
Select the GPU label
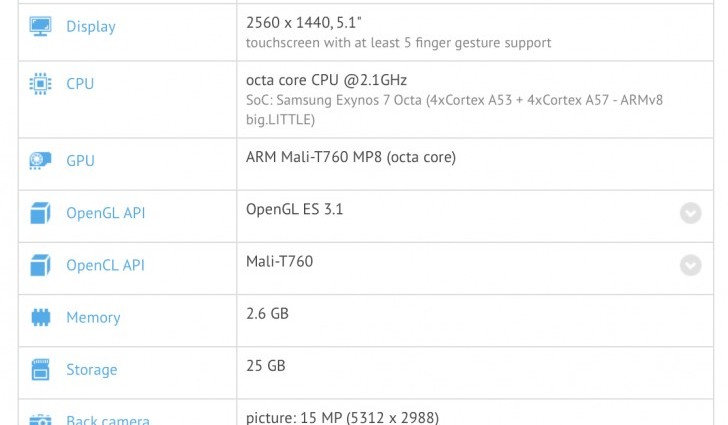coord(80,161)
